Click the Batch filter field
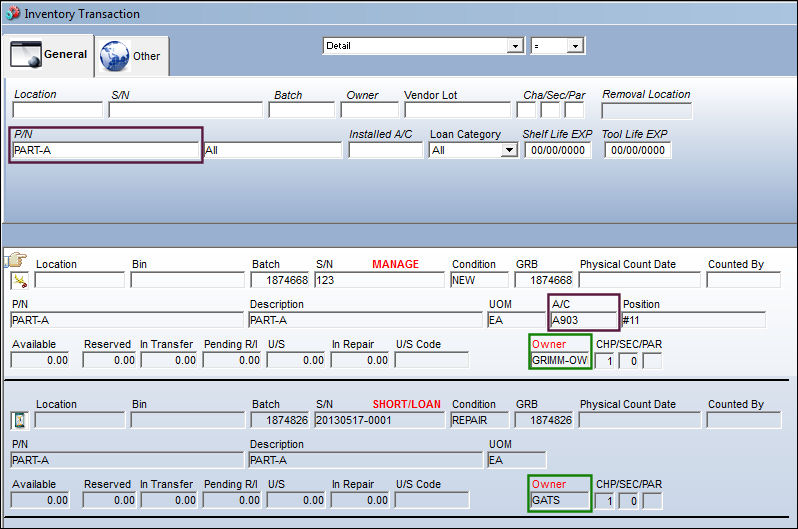Viewport: 798px width, 529px height. click(x=301, y=110)
